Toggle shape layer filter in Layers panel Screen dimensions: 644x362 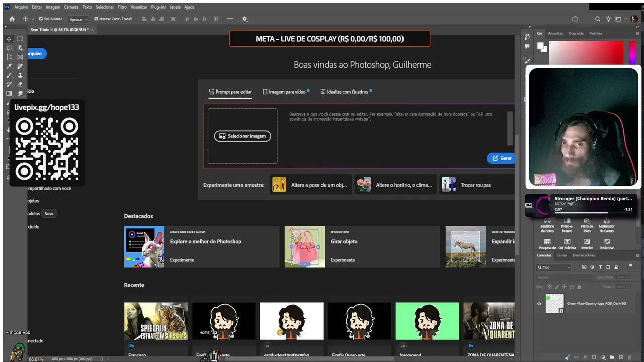coord(608,267)
